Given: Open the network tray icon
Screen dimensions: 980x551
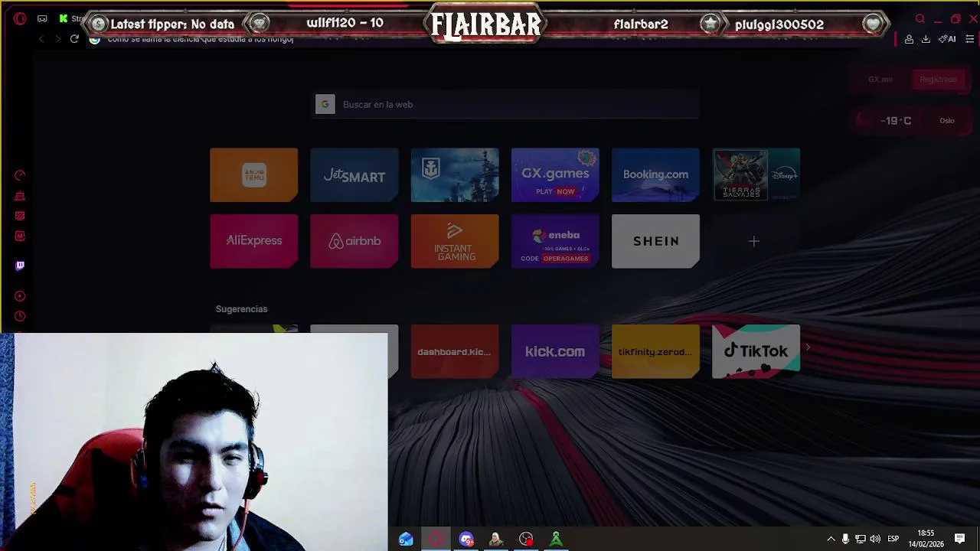Looking at the screenshot, I should (860, 540).
